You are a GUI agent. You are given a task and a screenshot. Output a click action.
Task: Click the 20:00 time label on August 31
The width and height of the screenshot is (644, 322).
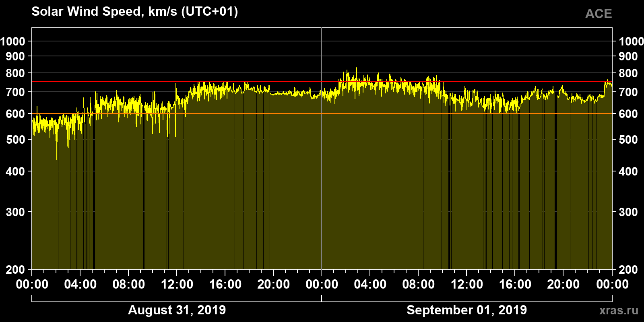(274, 285)
